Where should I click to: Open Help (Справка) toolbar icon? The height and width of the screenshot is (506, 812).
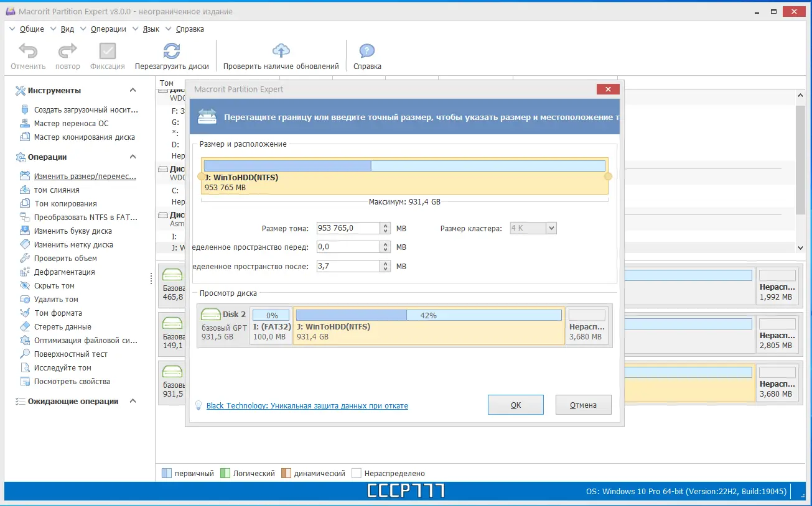(367, 51)
